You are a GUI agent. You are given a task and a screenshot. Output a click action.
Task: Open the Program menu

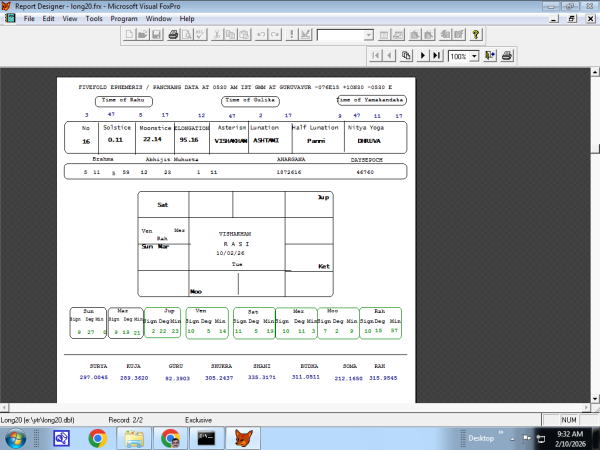tap(124, 18)
